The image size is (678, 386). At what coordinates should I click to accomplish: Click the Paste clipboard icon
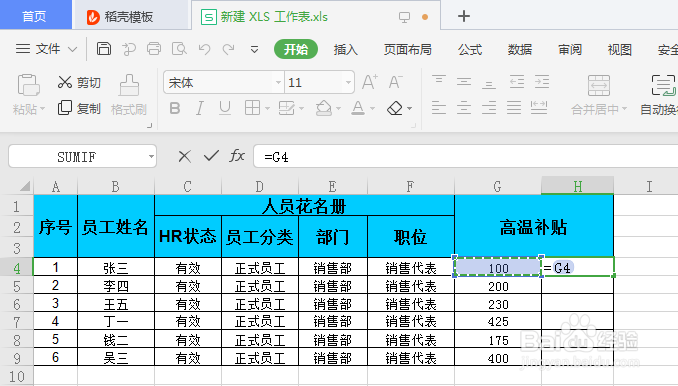(29, 85)
